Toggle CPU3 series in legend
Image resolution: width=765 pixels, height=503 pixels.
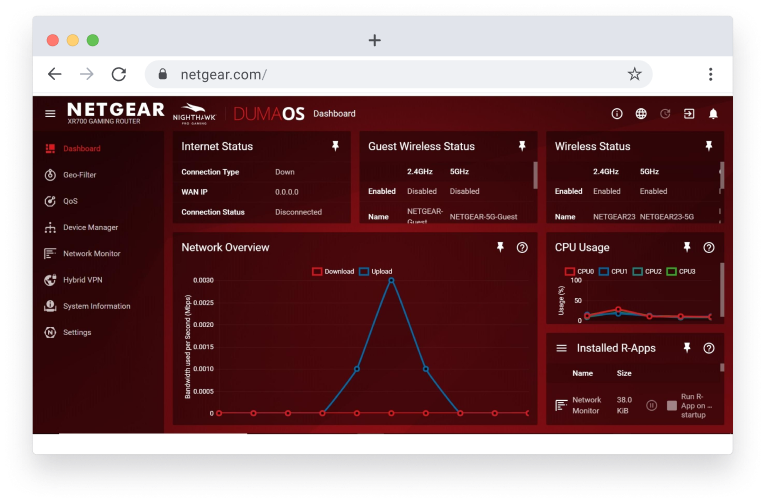[681, 271]
